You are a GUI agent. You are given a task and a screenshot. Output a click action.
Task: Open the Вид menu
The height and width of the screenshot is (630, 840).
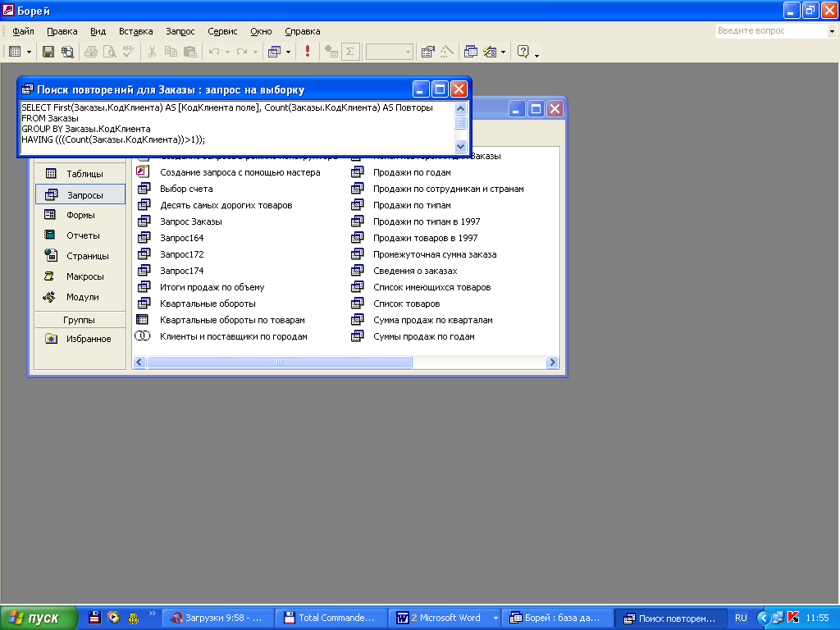(x=98, y=32)
